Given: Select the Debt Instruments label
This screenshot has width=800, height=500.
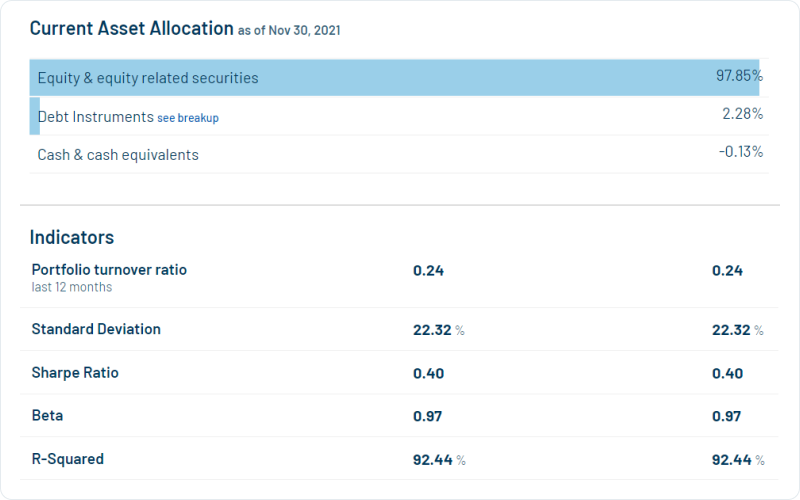Looking at the screenshot, I should [95, 117].
